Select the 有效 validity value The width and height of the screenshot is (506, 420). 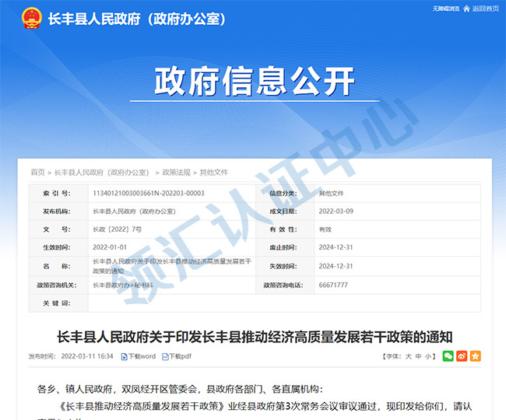(x=325, y=229)
